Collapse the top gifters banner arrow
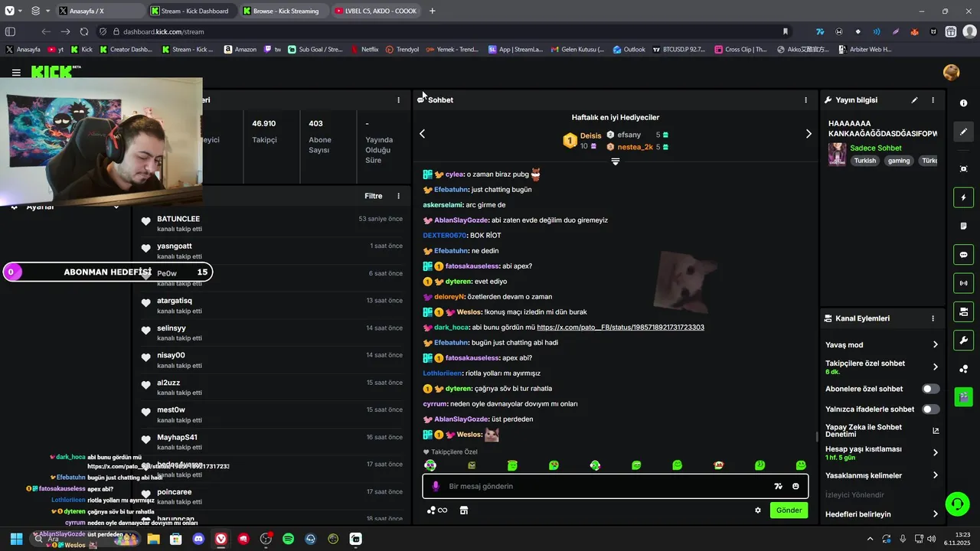This screenshot has height=551, width=980. click(615, 161)
